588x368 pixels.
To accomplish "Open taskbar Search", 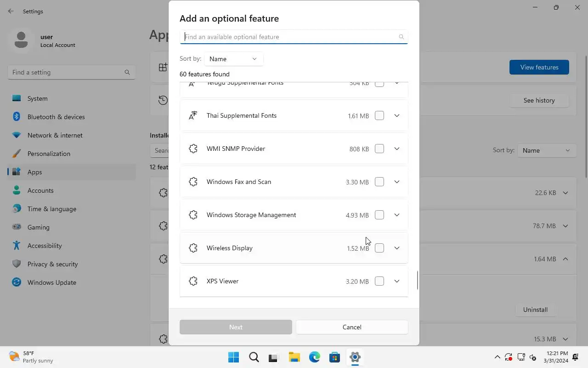I will click(254, 357).
